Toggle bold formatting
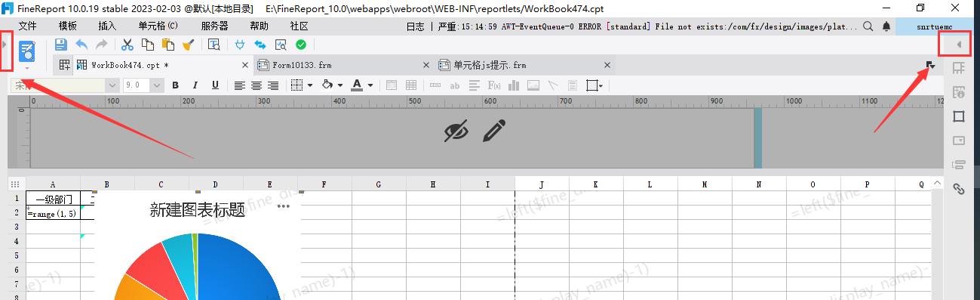The width and height of the screenshot is (980, 300). point(176,85)
